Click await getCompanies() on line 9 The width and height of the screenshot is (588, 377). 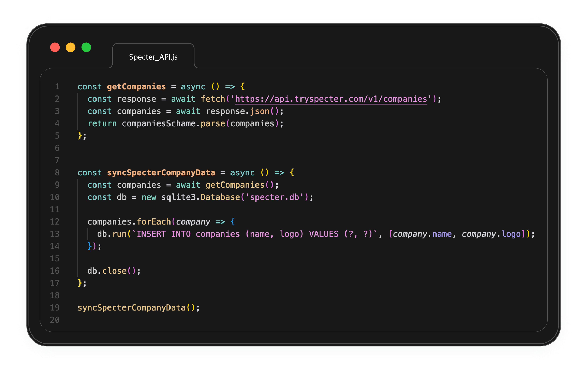[225, 185]
